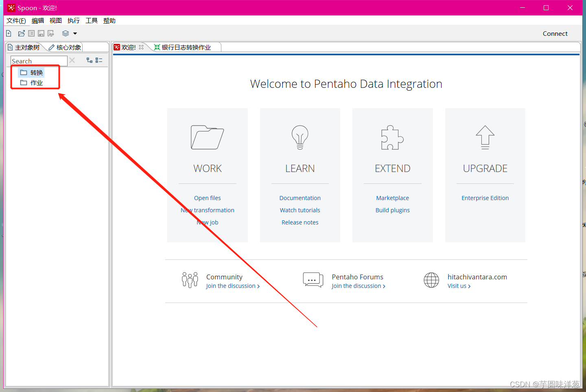Click the Explore repository toolbar icon
This screenshot has width=586, height=392.
(x=31, y=33)
